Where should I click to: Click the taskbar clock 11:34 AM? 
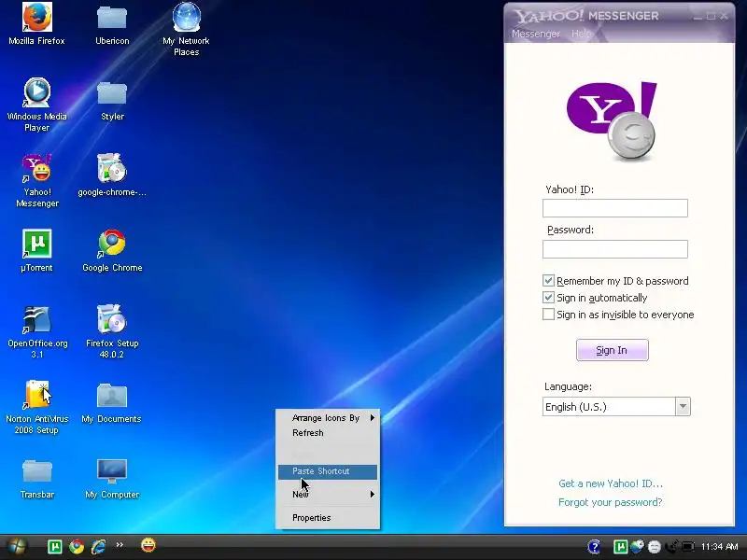pos(719,547)
